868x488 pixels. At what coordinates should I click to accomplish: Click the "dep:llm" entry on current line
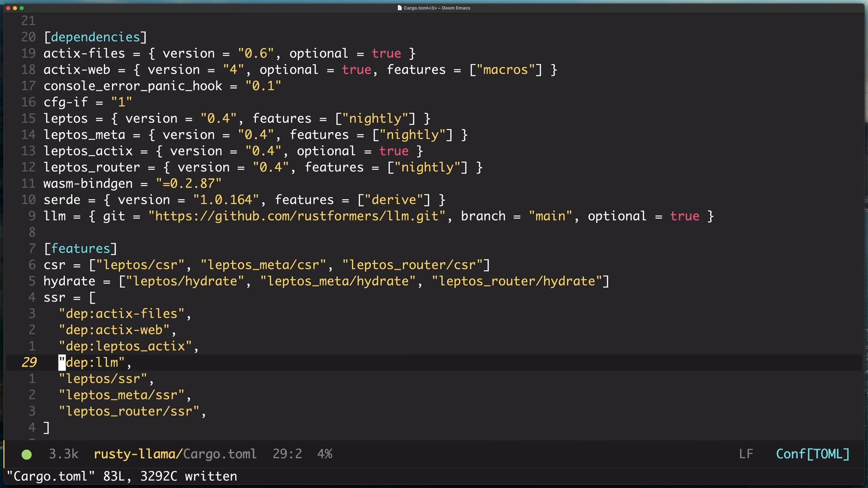[x=92, y=362]
